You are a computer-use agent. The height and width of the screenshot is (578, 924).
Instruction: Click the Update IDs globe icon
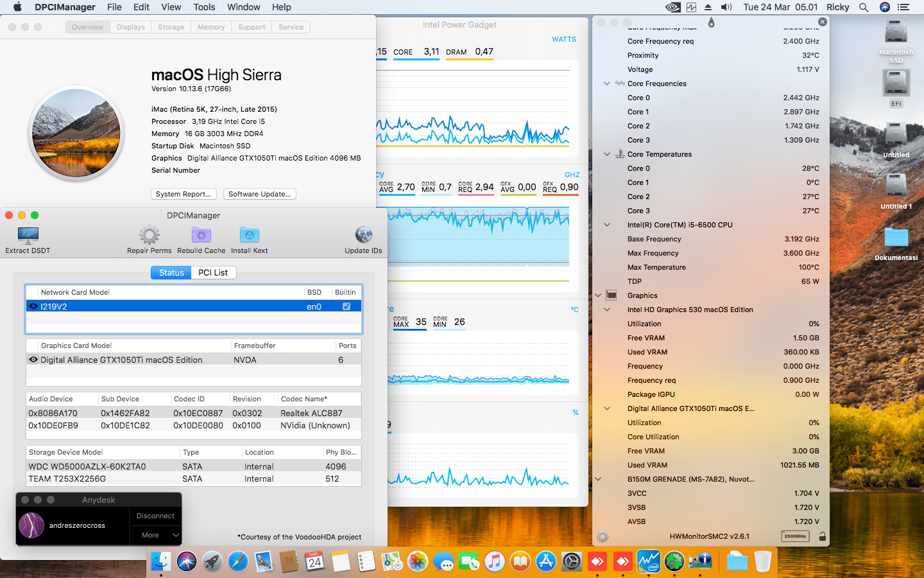click(x=363, y=236)
